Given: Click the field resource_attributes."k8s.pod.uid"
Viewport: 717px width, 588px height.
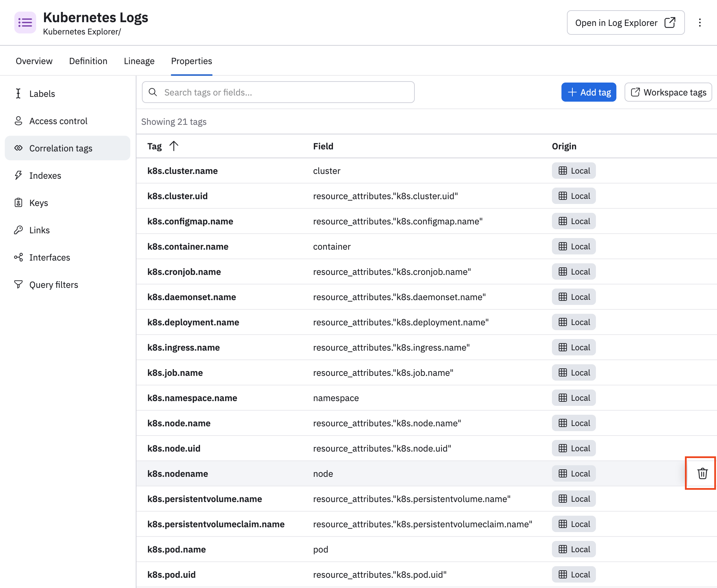Looking at the screenshot, I should pos(380,574).
